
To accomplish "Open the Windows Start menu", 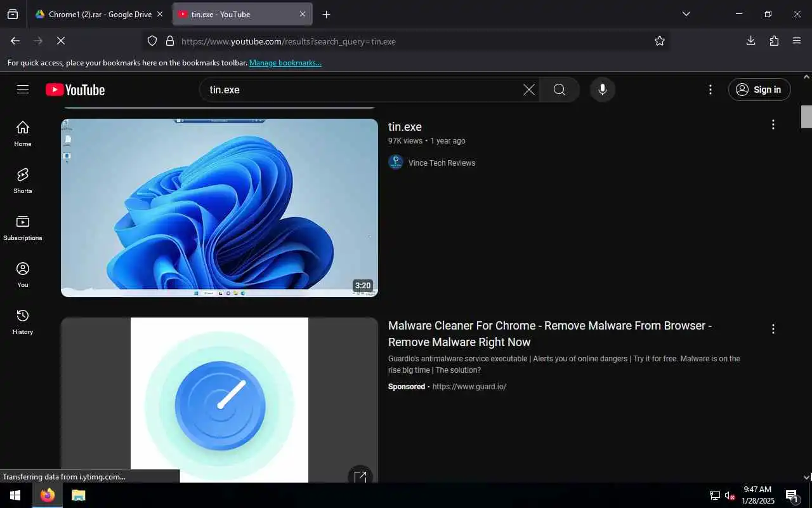I will pos(15,495).
